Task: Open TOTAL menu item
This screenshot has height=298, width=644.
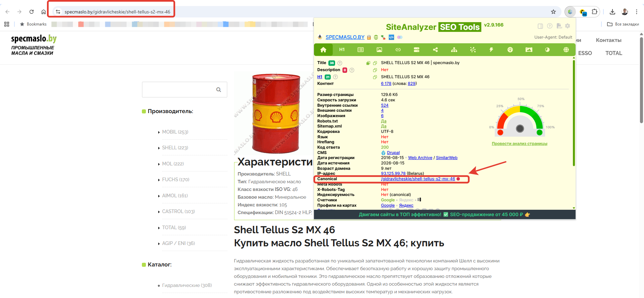Action: click(613, 53)
